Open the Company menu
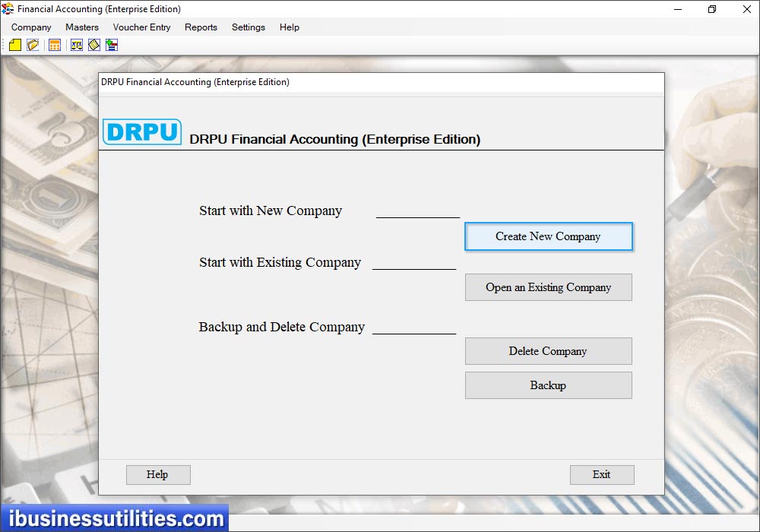The height and width of the screenshot is (532, 760). [x=31, y=27]
